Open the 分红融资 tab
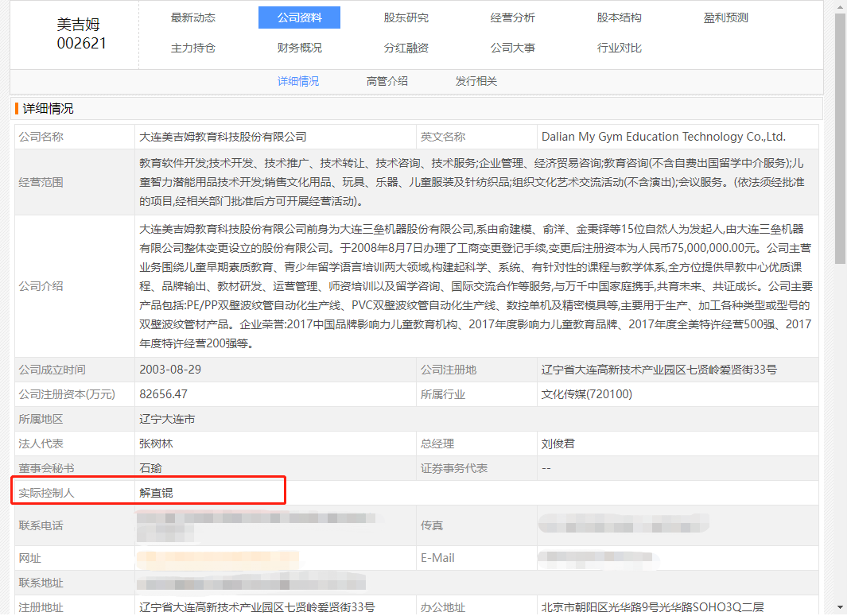 click(406, 48)
